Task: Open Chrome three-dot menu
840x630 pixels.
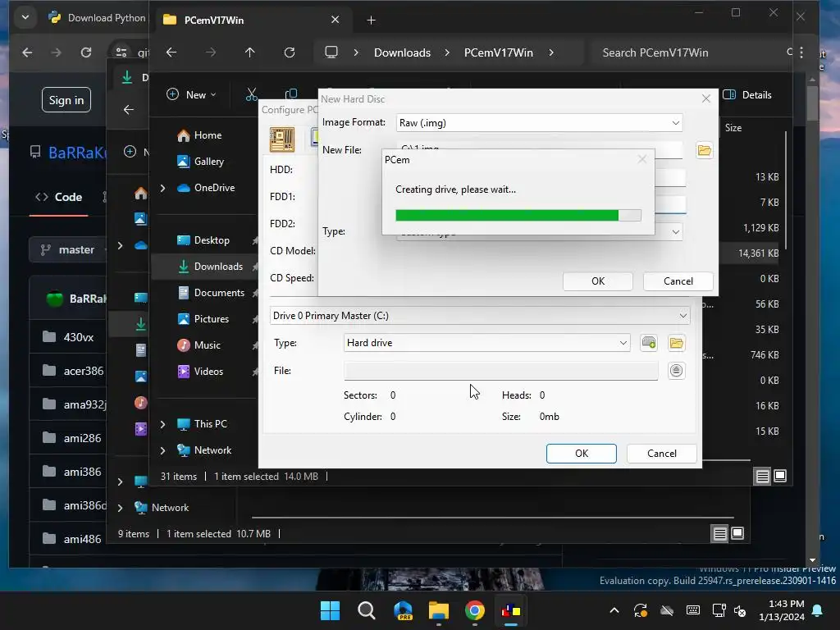Action: tap(801, 52)
